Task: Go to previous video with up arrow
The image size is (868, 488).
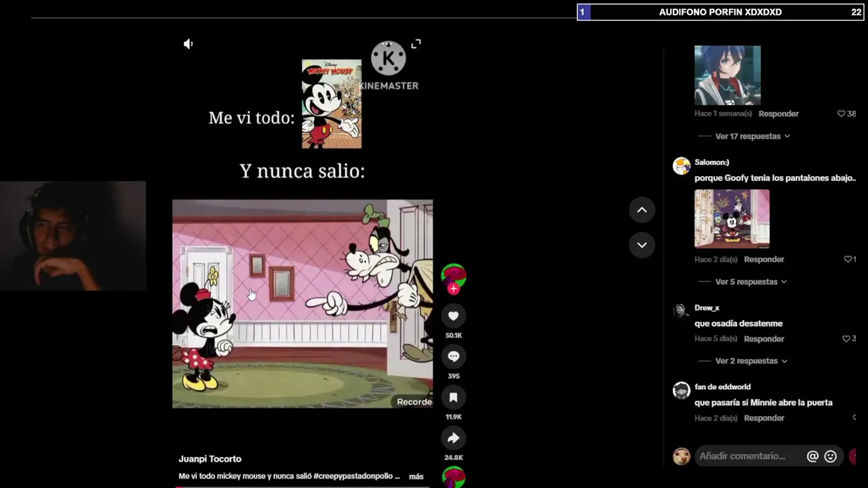Action: (x=642, y=210)
